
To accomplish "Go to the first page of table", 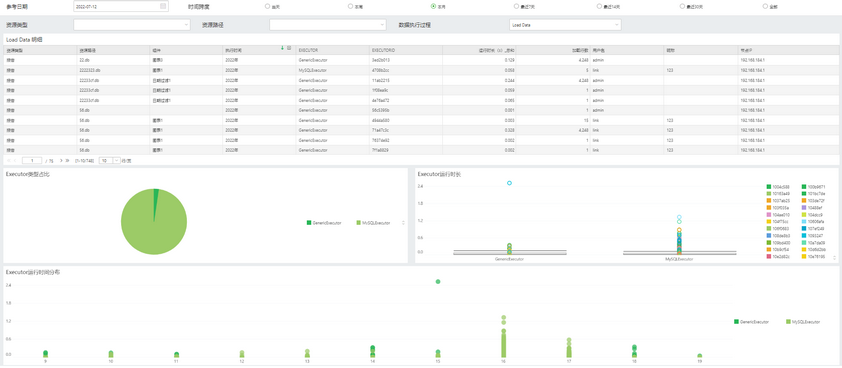I will 8,160.
